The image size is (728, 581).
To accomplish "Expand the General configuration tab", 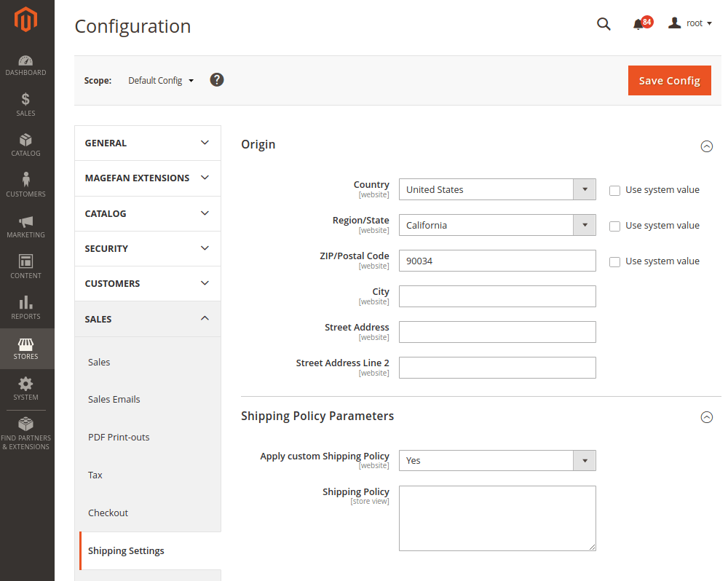I will [147, 143].
